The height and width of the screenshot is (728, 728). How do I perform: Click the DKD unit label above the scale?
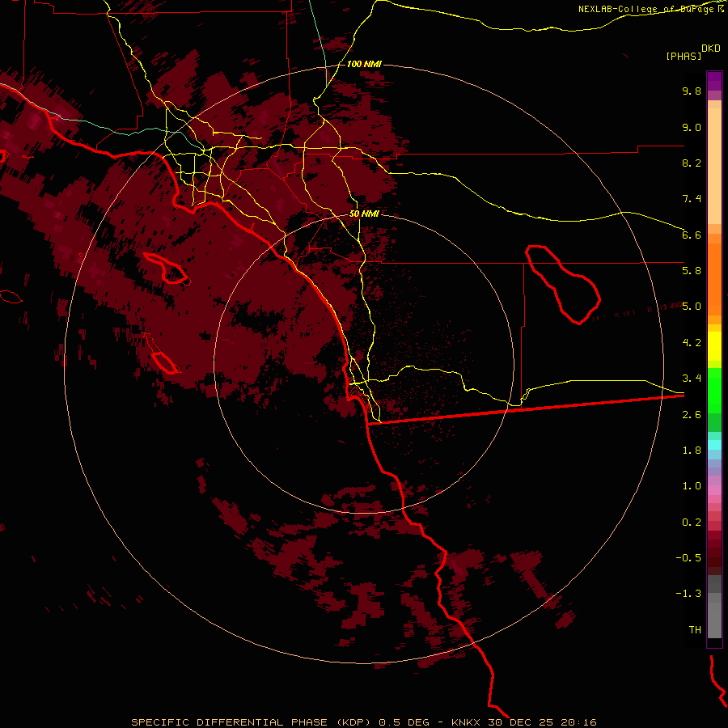711,48
